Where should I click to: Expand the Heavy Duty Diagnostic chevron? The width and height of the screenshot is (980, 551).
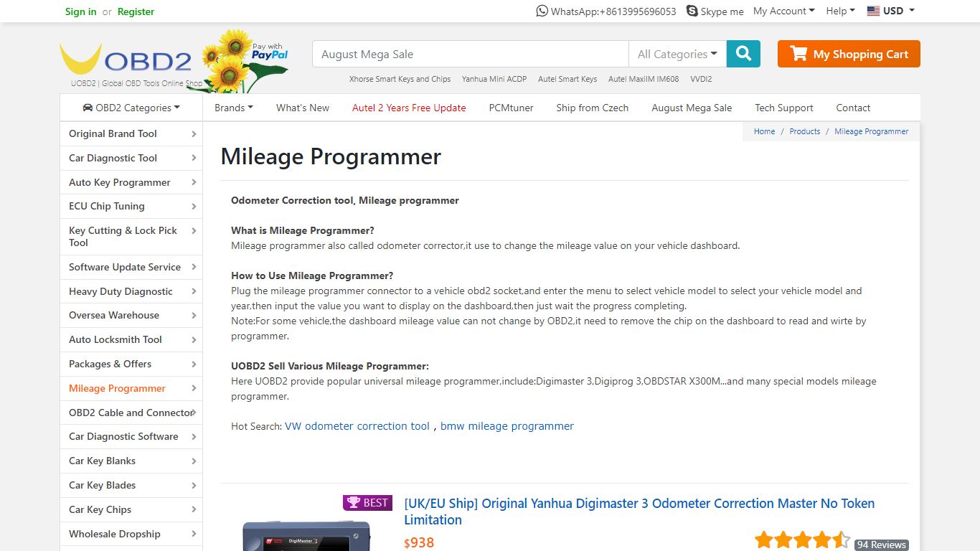[x=194, y=291]
